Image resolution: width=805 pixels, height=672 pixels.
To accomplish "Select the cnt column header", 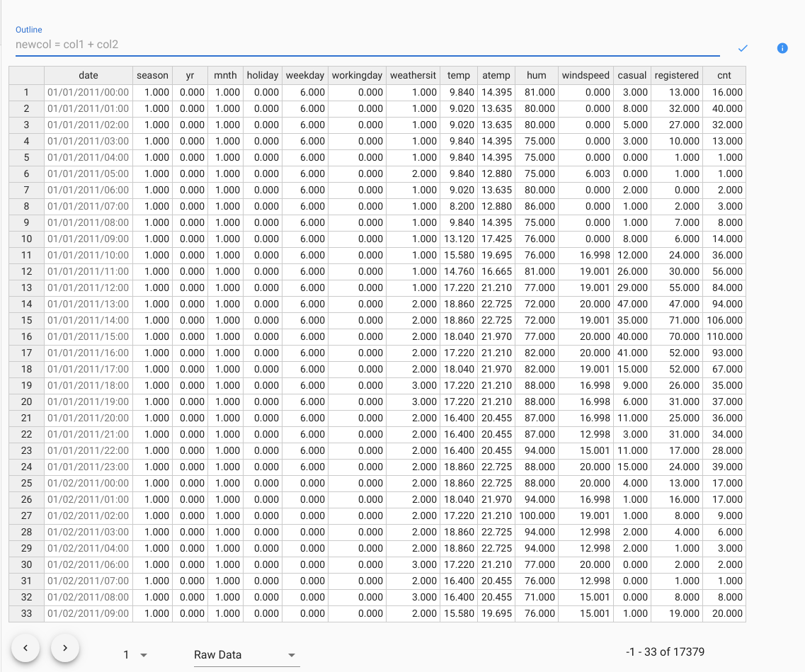I will pyautogui.click(x=724, y=76).
